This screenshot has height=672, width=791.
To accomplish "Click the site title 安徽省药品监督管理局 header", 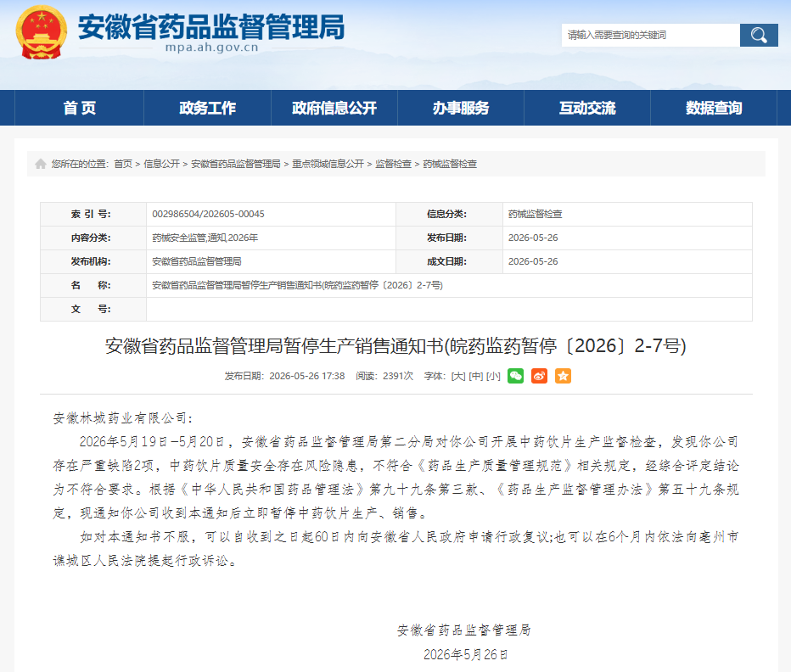I will point(210,27).
